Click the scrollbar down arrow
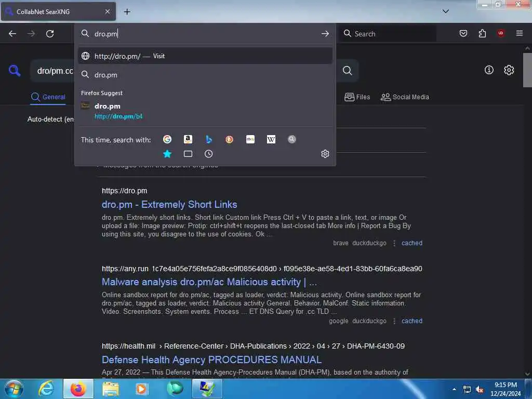 coord(528,374)
